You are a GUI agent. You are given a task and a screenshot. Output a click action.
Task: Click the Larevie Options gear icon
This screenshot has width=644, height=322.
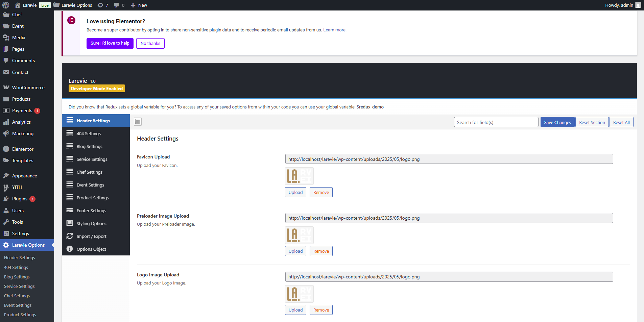(6, 245)
